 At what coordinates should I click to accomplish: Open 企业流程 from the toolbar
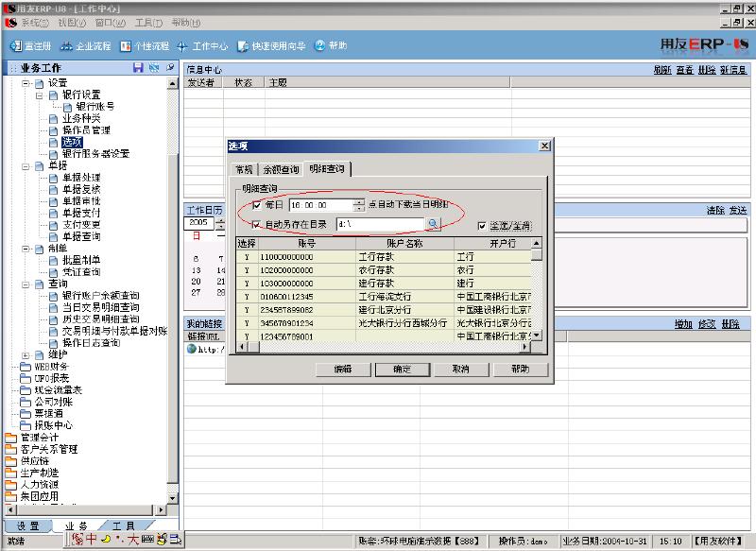click(x=86, y=45)
